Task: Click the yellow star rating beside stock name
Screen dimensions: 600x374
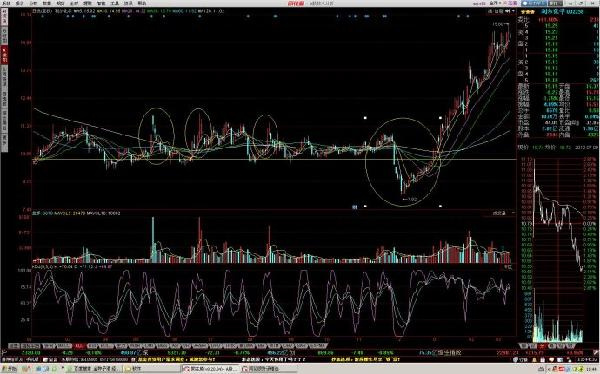Action: coord(527,12)
